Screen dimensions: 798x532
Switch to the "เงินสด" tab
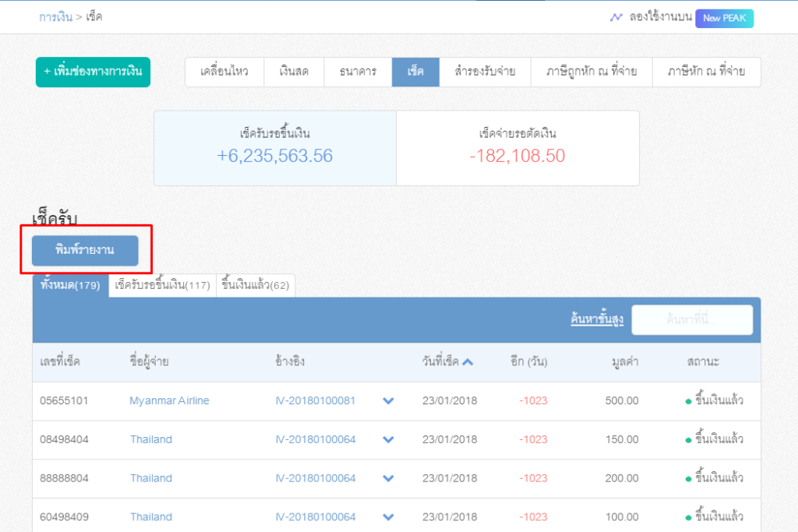pos(294,72)
